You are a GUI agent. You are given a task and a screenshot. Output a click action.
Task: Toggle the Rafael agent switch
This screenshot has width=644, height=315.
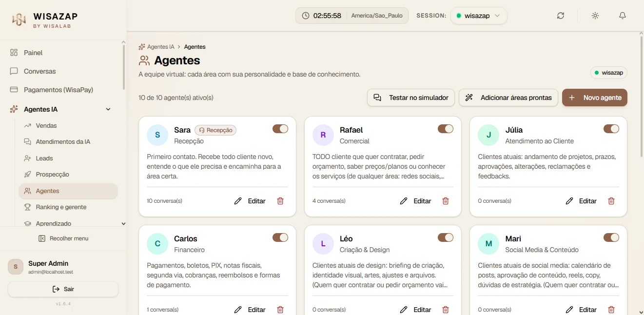[x=446, y=129]
